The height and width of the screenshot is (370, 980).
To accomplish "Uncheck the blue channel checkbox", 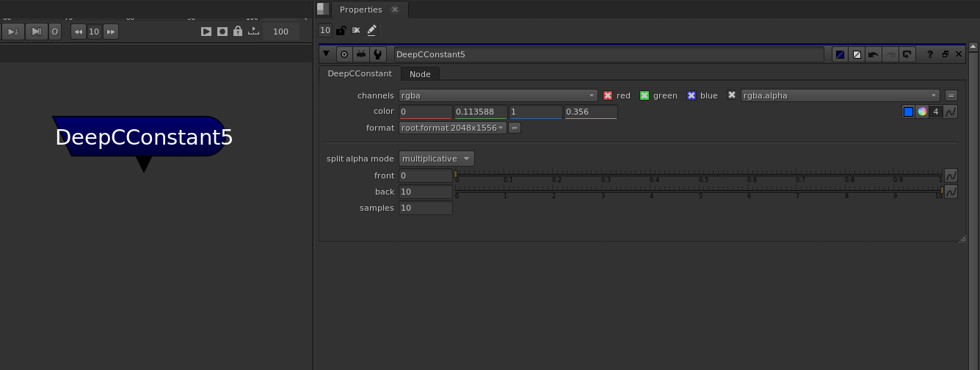I will click(x=691, y=95).
